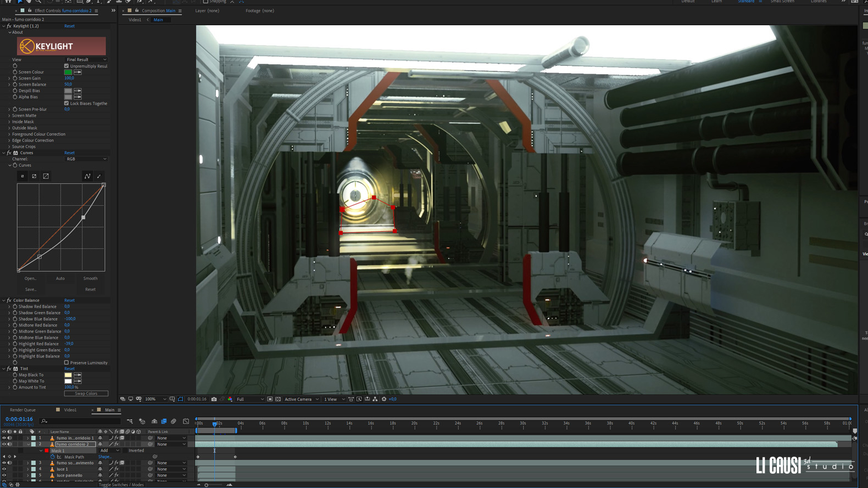The width and height of the screenshot is (868, 488).
Task: Click the green Screen Colour swatch
Action: pyautogui.click(x=68, y=72)
